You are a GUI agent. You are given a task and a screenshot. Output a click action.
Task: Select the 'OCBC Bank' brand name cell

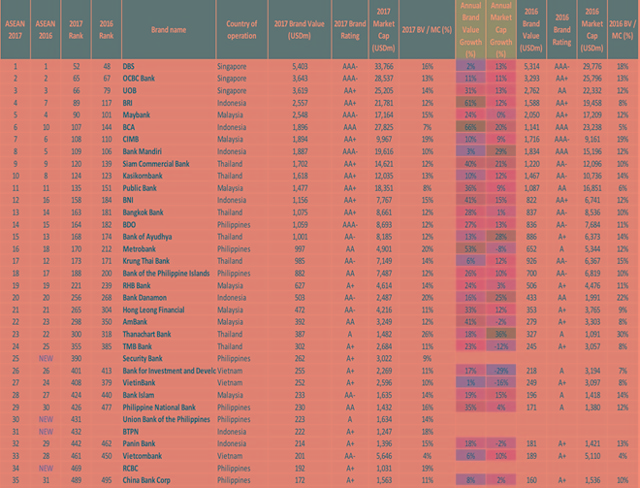point(139,78)
